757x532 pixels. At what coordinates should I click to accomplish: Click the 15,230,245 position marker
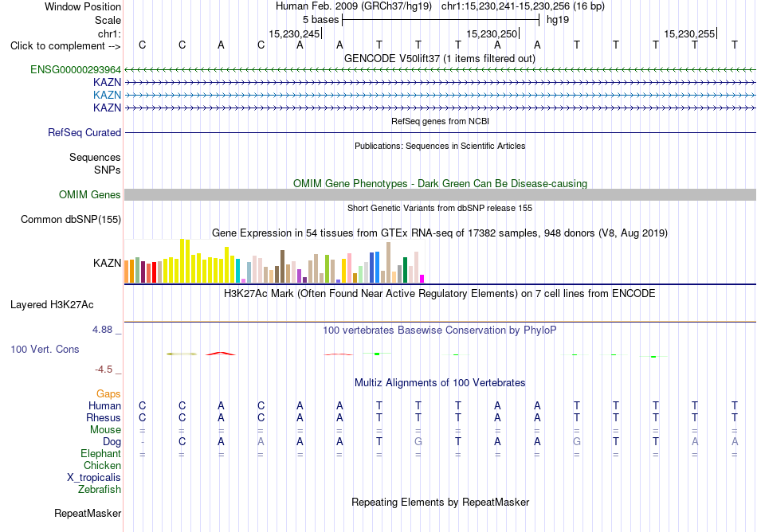click(x=295, y=34)
